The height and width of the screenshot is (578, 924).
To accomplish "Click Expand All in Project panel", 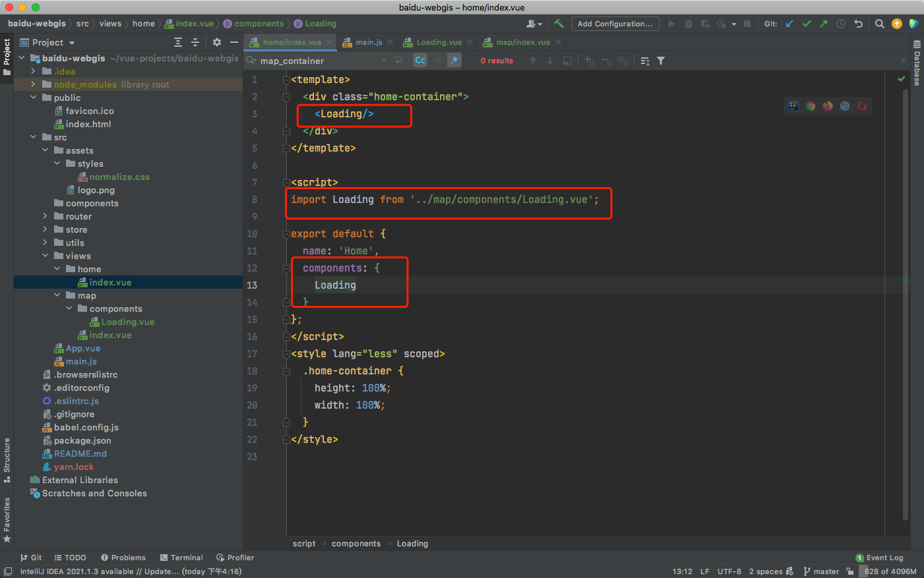I will pyautogui.click(x=178, y=42).
